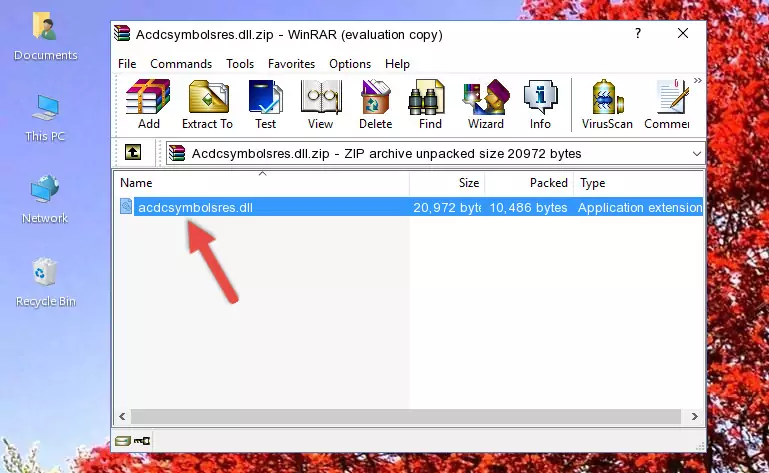The image size is (769, 473).
Task: Click the 10,486 bytes packed value
Action: pos(528,208)
